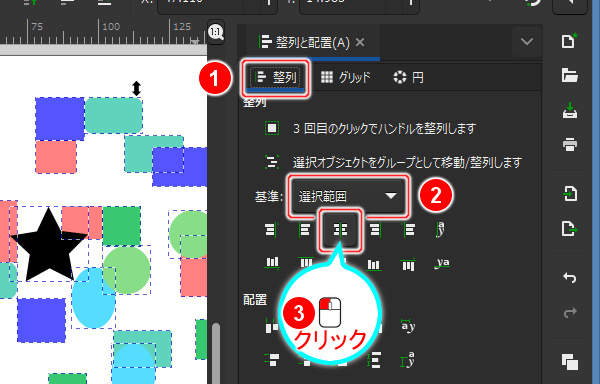Click the new document icon in command bar
Viewport: 600px width, 384px height.
coord(569,41)
